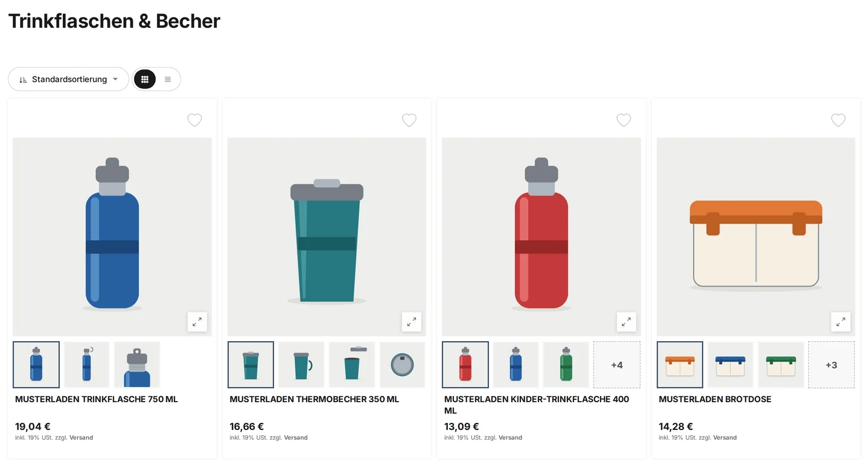Switch to grid view layout

[x=145, y=79]
